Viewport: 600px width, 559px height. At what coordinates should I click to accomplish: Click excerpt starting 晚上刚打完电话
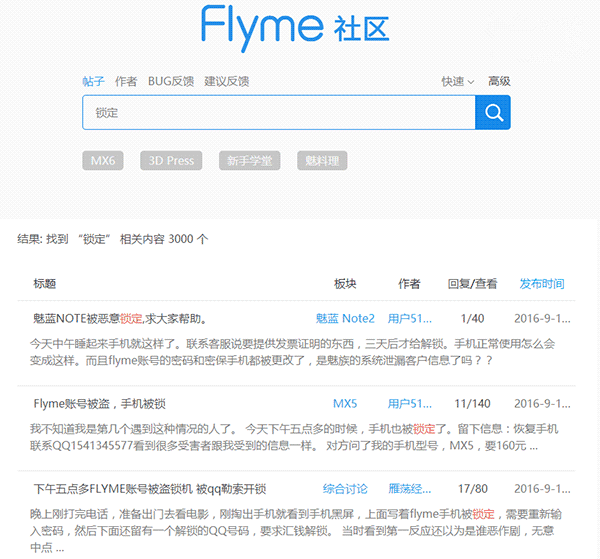click(x=295, y=531)
